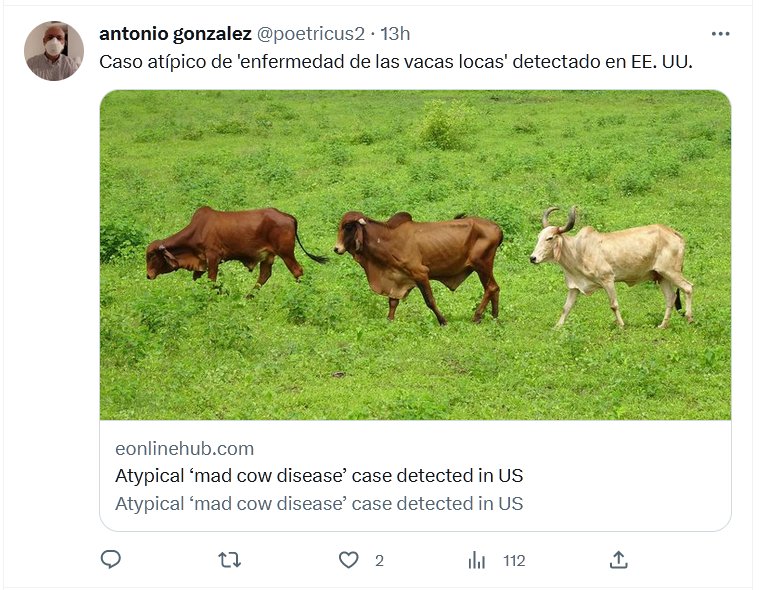Reply to antonio gonzalez's tweet

[111, 560]
